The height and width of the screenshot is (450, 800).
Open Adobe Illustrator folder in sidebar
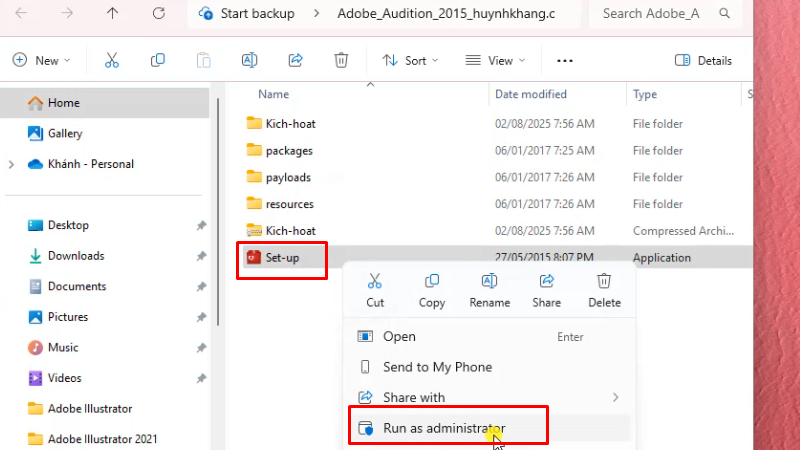[90, 409]
